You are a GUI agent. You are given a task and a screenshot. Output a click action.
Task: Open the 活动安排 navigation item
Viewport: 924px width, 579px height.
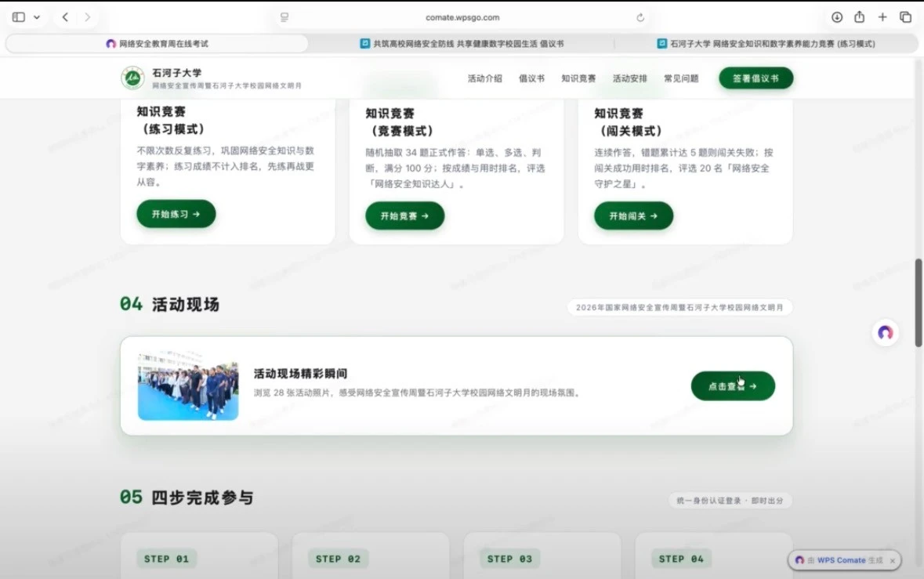(x=629, y=78)
